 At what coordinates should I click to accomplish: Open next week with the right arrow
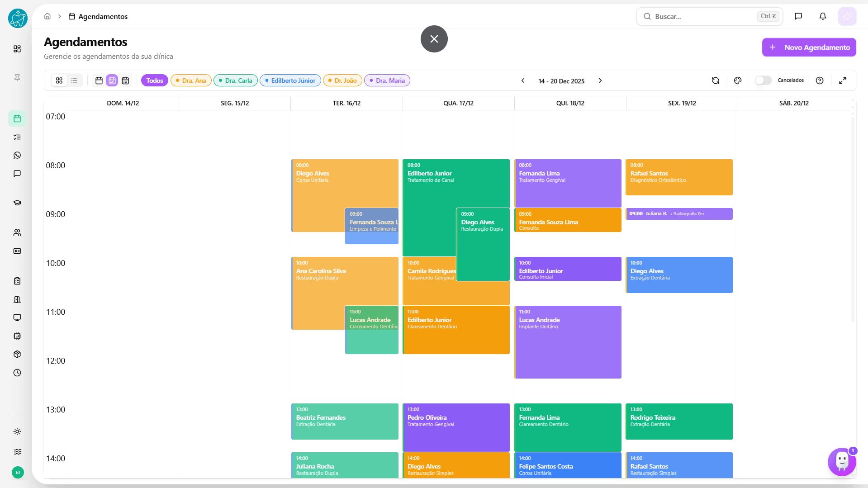point(600,81)
